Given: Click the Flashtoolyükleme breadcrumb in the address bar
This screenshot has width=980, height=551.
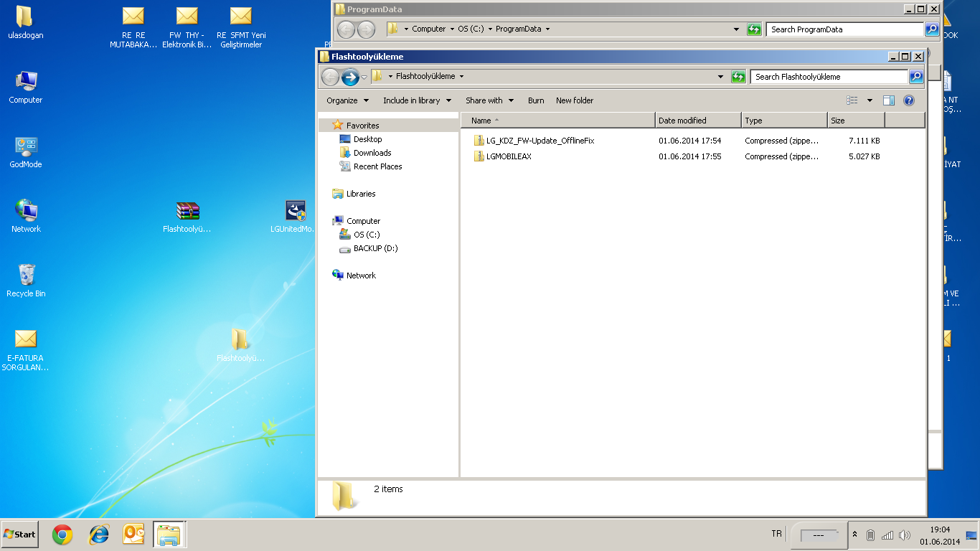Looking at the screenshot, I should pyautogui.click(x=425, y=76).
